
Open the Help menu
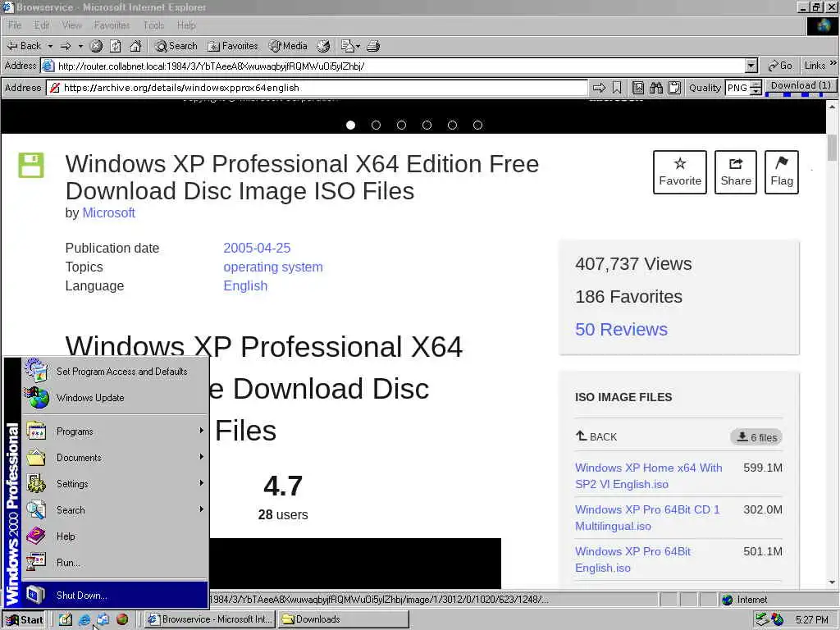coord(186,25)
